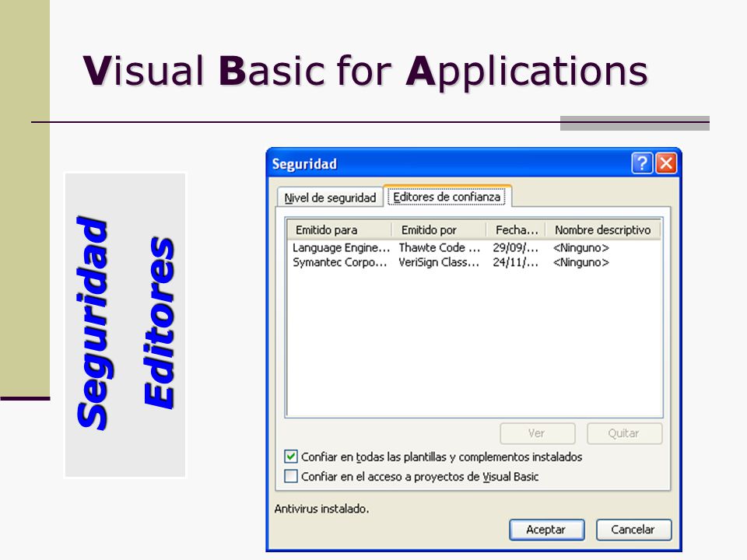
Task: Click the Thawte Code issuer cell
Action: [x=439, y=247]
